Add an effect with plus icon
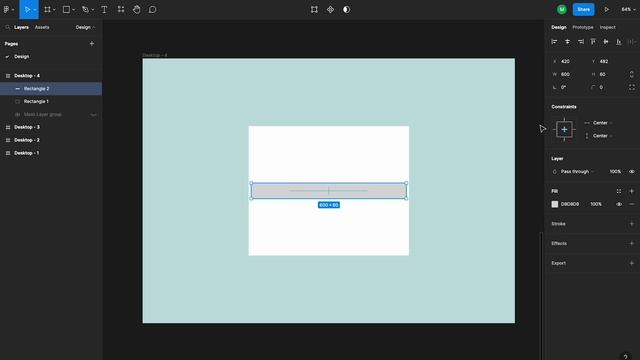 (x=631, y=243)
